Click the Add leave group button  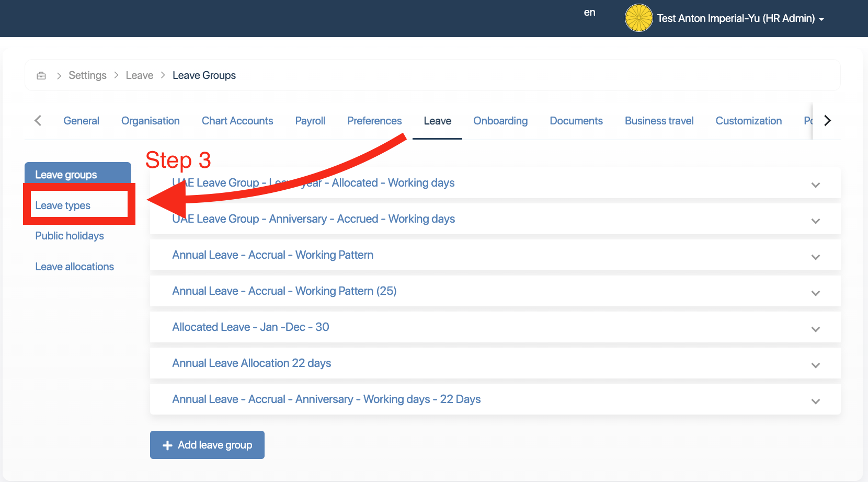(x=207, y=445)
